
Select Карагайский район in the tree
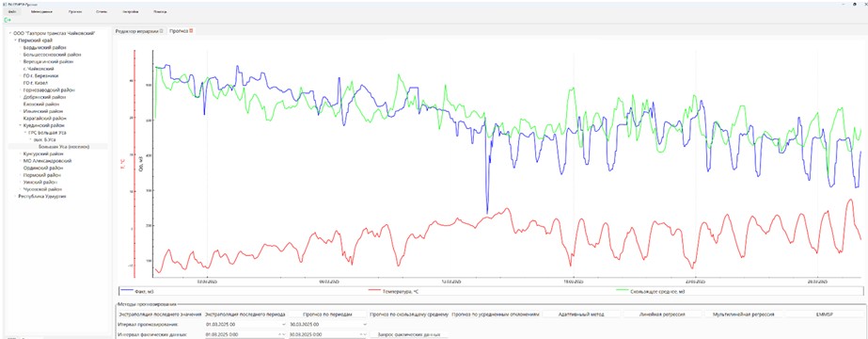(44, 119)
